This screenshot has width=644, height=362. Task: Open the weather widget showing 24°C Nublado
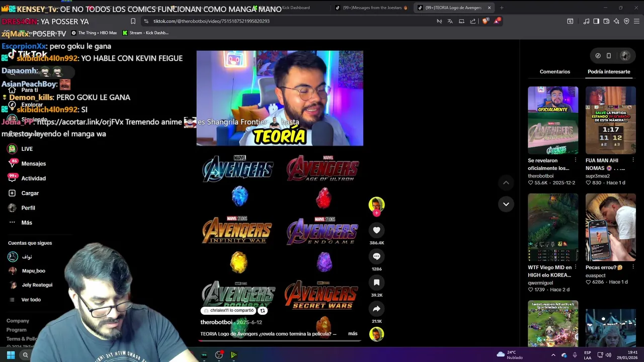[x=510, y=355]
